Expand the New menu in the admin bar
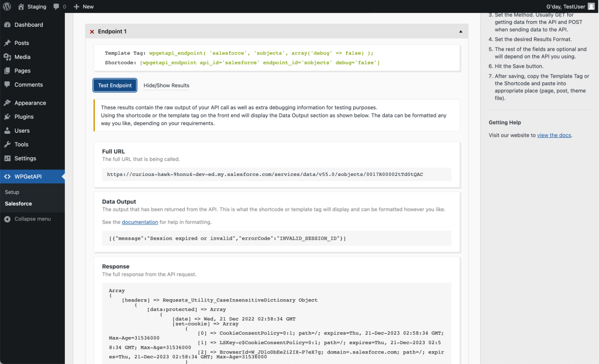 click(84, 6)
